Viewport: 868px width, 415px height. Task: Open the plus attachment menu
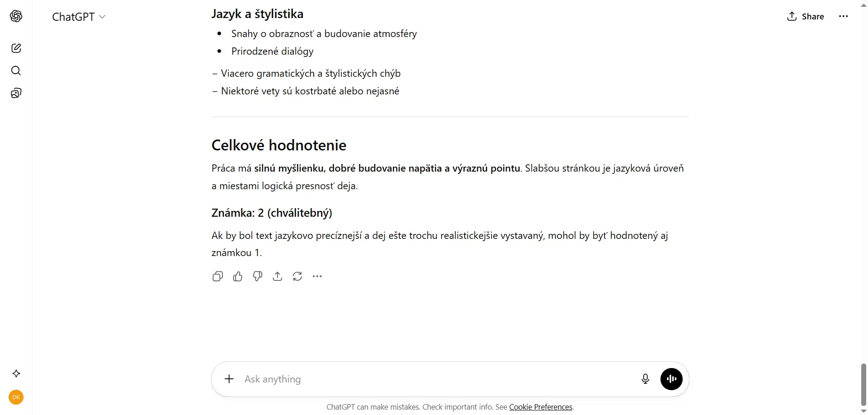[229, 379]
